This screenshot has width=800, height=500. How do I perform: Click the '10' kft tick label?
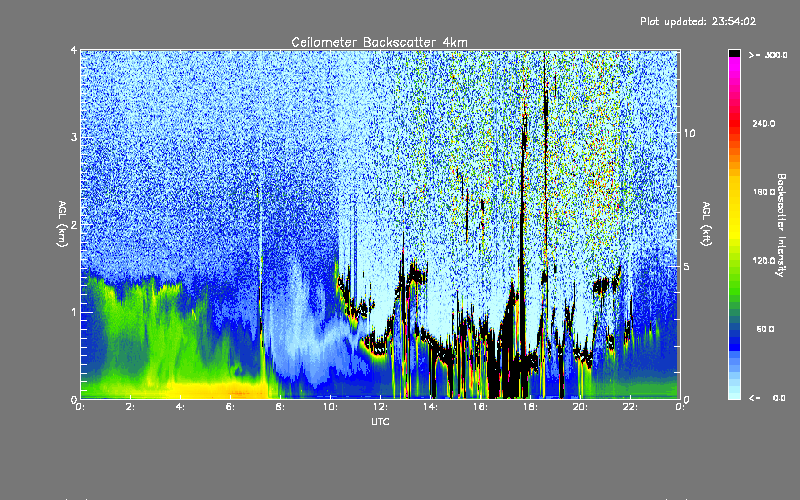coord(689,133)
